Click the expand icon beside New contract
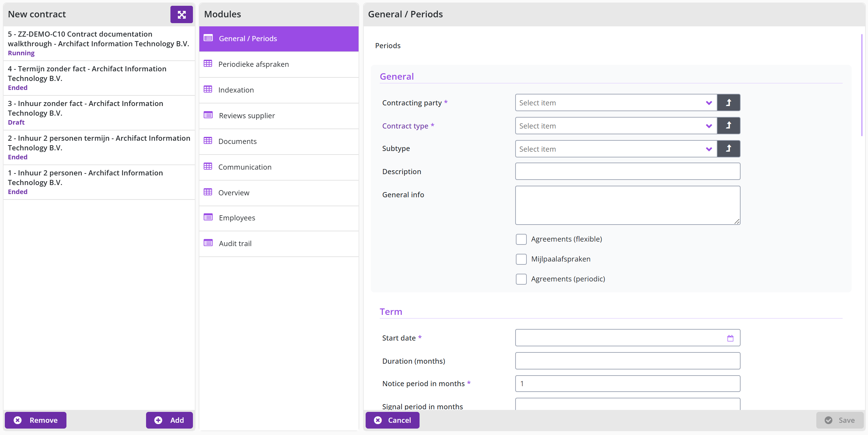 [181, 14]
